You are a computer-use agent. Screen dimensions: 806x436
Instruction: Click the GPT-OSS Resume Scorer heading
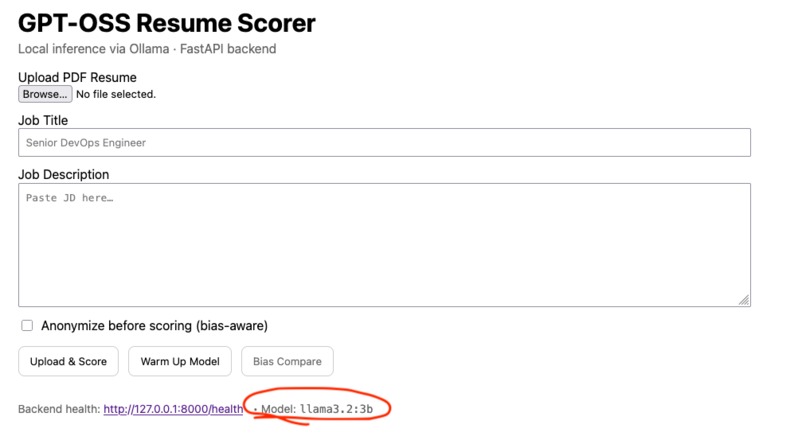[167, 24]
